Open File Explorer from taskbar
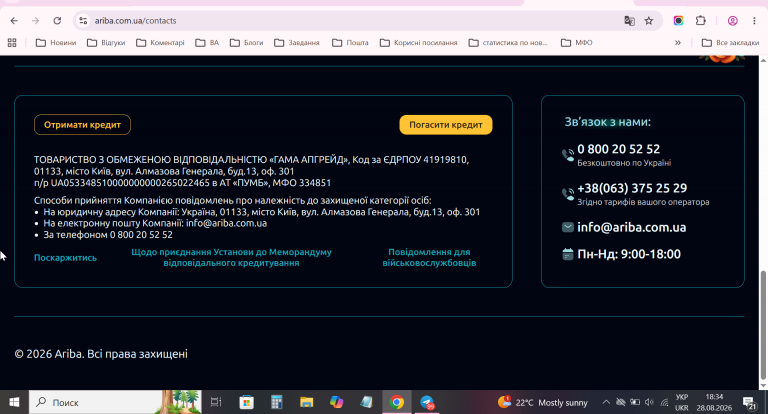Image resolution: width=768 pixels, height=414 pixels. (307, 402)
